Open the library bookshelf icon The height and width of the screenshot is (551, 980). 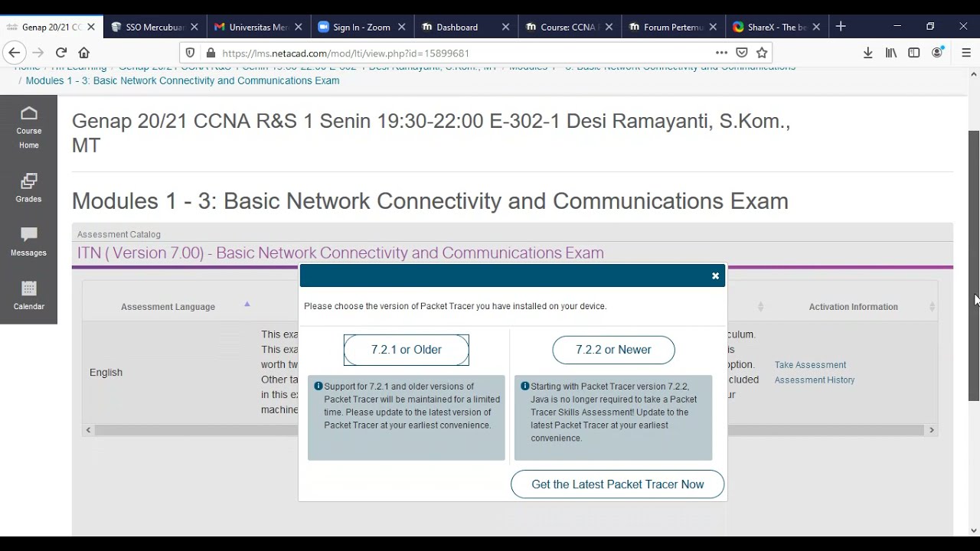(x=891, y=53)
